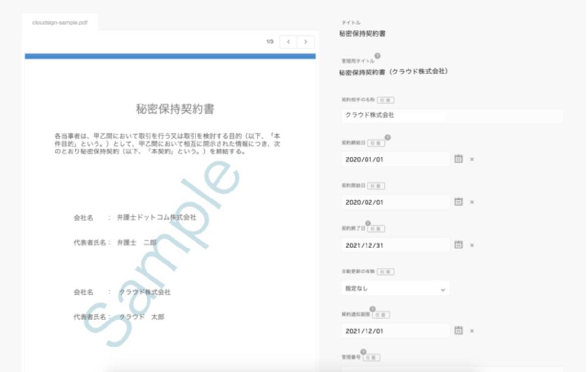Show help tooltip for 解約通知期限
This screenshot has height=372, width=588.
click(x=372, y=309)
